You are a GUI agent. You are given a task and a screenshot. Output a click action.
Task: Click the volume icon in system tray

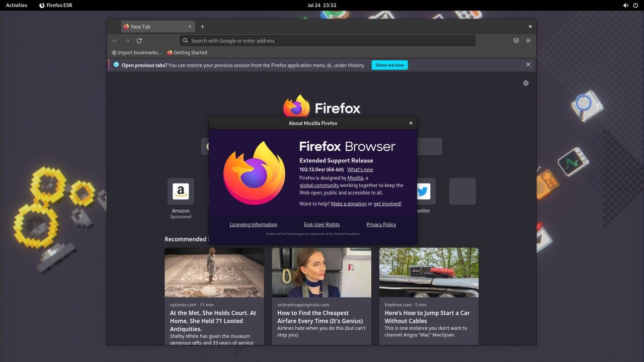pyautogui.click(x=626, y=5)
